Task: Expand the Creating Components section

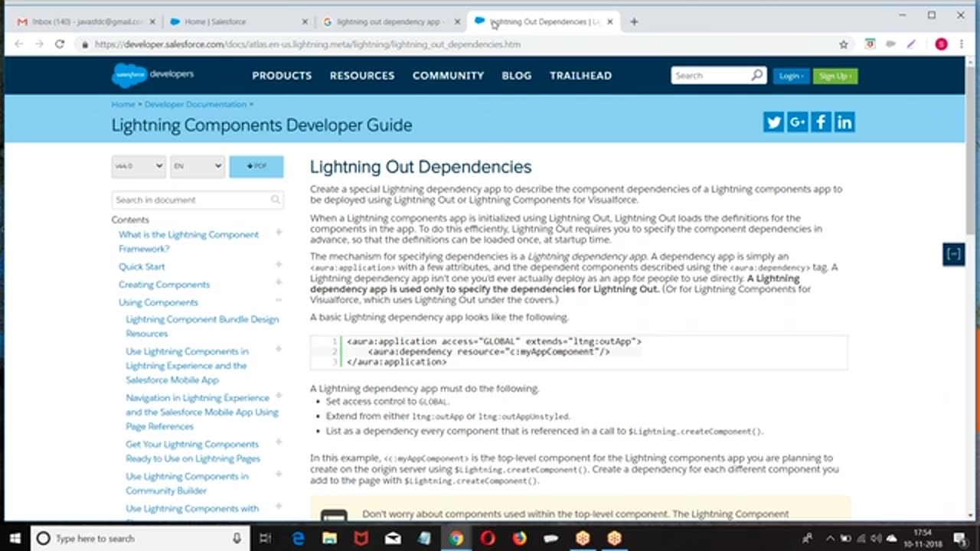Action: [279, 282]
